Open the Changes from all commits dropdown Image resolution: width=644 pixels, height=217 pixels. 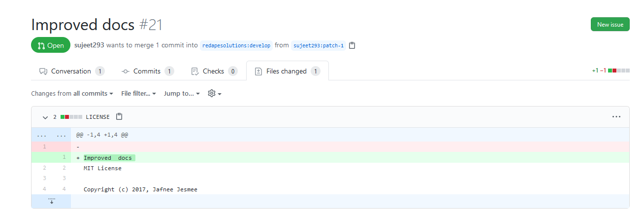[72, 93]
